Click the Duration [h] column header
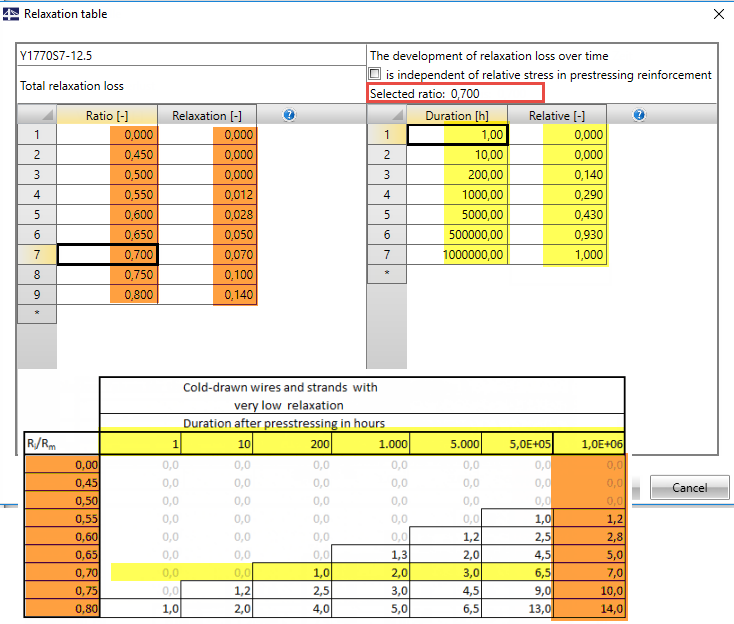734x624 pixels. [457, 115]
